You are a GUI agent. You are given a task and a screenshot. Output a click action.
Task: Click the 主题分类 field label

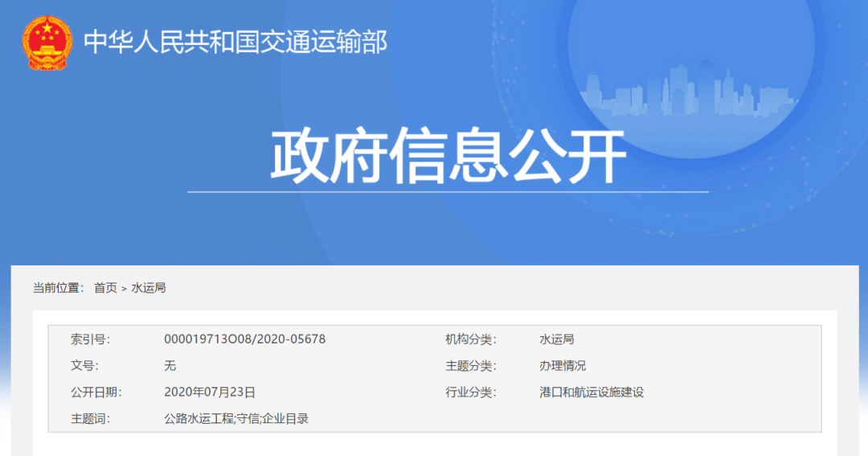[470, 366]
